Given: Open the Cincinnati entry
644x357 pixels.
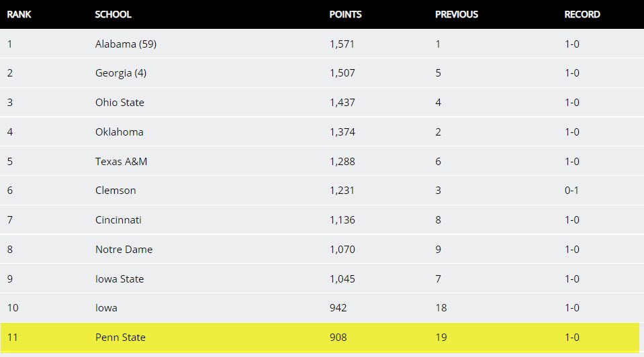Looking at the screenshot, I should 118,220.
